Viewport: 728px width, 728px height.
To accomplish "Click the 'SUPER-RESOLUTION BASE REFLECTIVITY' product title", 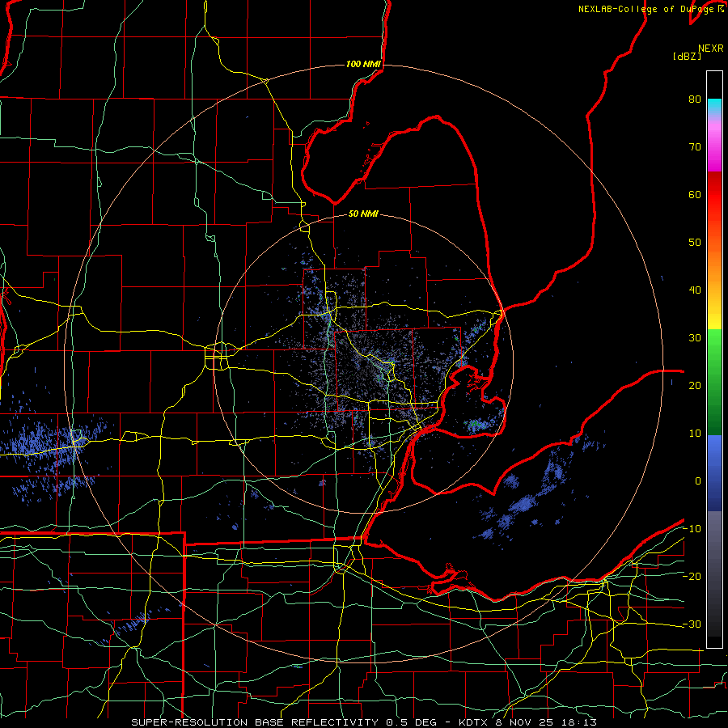I will [x=255, y=722].
